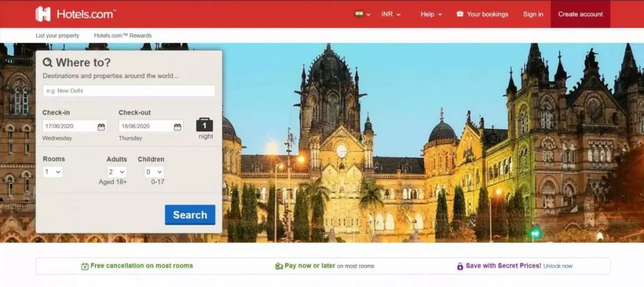Open the Check-out calendar icon
The image size is (644, 287).
(x=177, y=127)
